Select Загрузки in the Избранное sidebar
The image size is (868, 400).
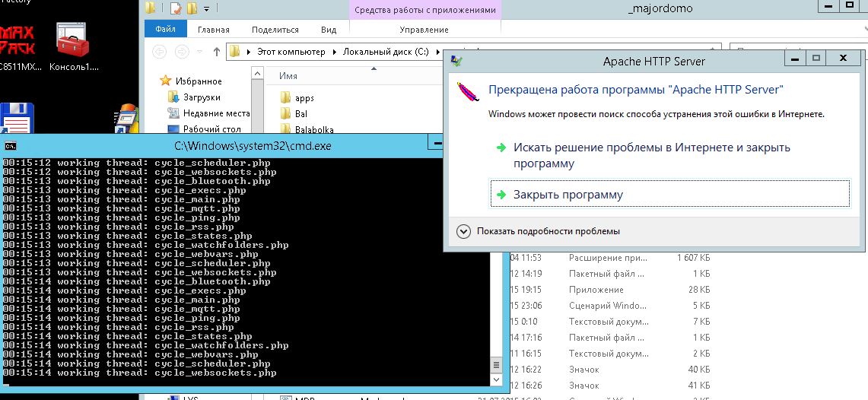coord(201,97)
